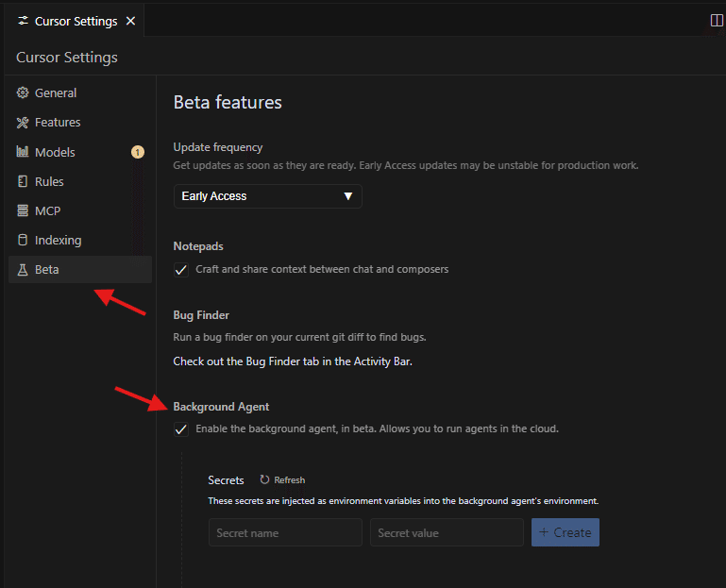Open the Early Access update frequency dropdown
Viewport: 726px width, 588px height.
click(x=266, y=196)
